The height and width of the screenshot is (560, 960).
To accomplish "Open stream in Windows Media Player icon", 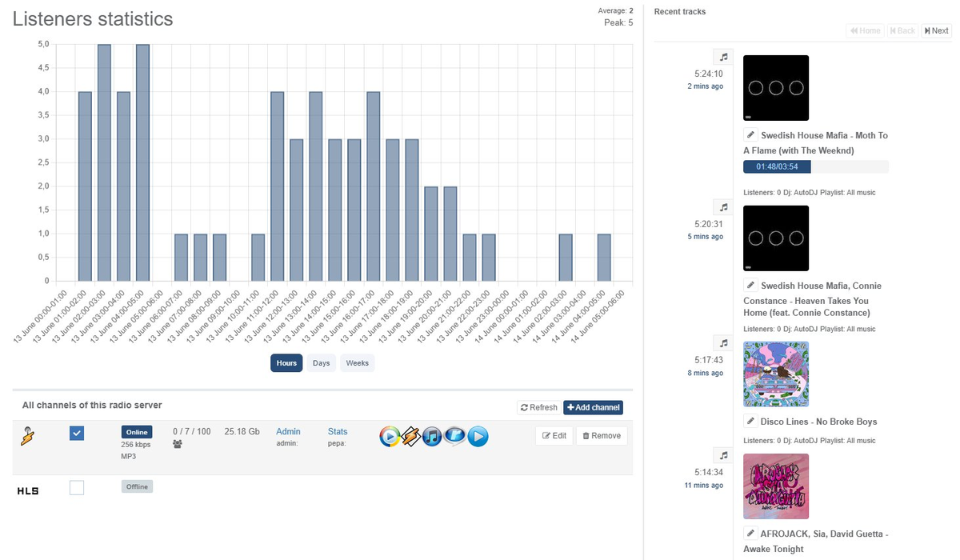I will (390, 436).
